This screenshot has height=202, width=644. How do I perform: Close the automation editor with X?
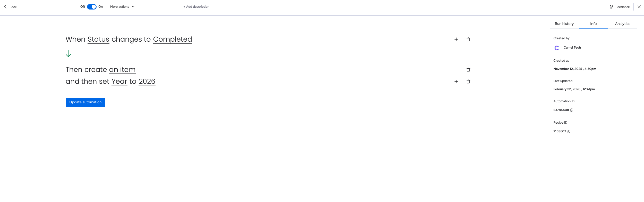coord(639,7)
